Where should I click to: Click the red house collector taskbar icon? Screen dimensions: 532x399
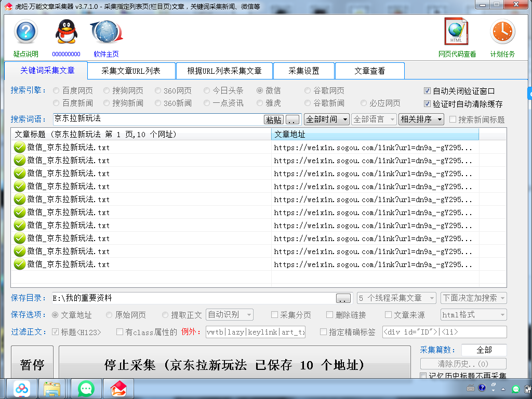click(x=118, y=389)
